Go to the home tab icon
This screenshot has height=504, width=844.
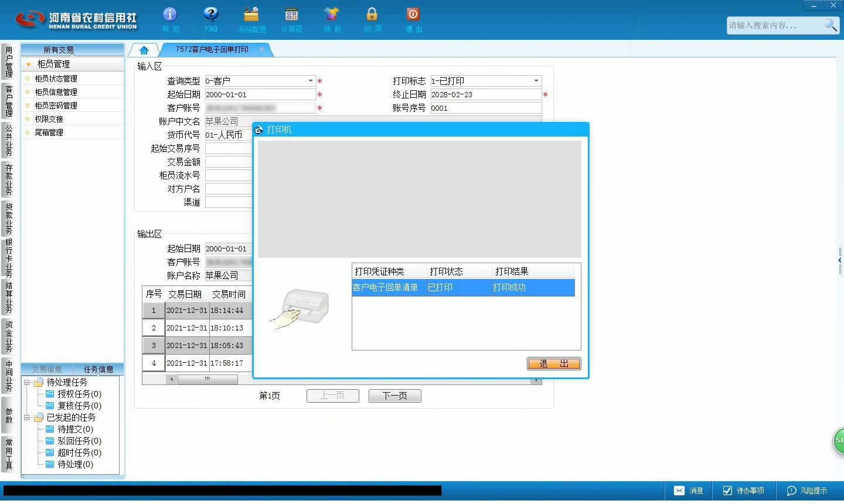pos(144,50)
